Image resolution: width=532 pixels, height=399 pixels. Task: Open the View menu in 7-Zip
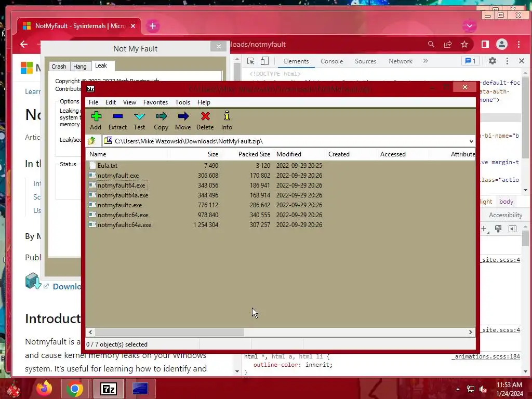(x=129, y=102)
